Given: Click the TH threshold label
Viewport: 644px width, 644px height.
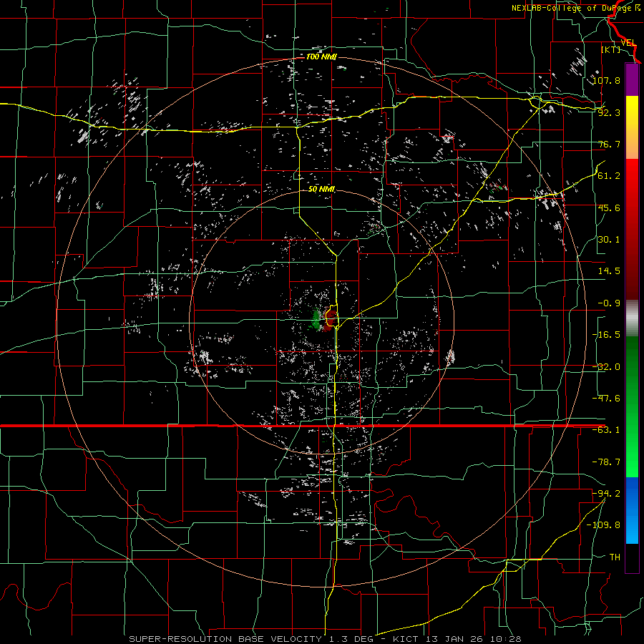Looking at the screenshot, I should [x=615, y=557].
